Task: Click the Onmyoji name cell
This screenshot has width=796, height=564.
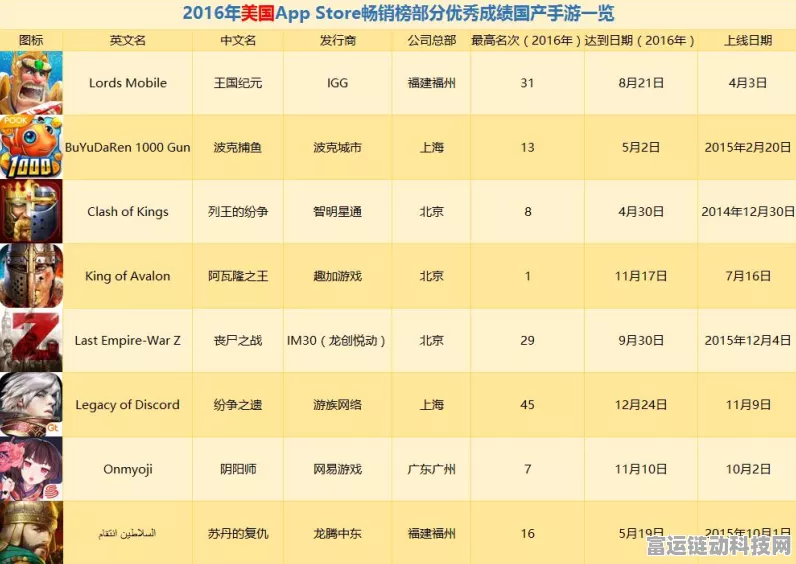Action: click(127, 469)
